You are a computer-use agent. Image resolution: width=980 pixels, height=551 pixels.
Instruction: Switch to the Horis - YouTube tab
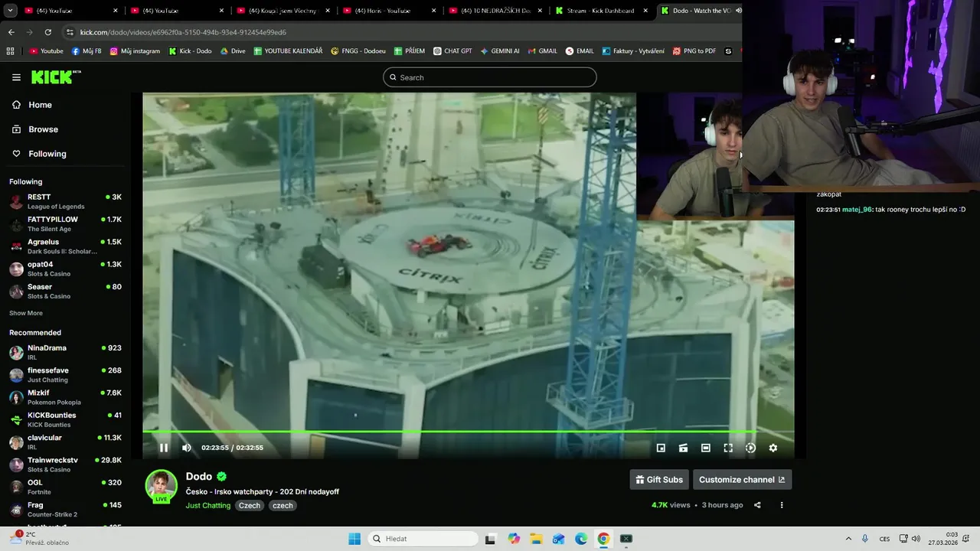(389, 11)
